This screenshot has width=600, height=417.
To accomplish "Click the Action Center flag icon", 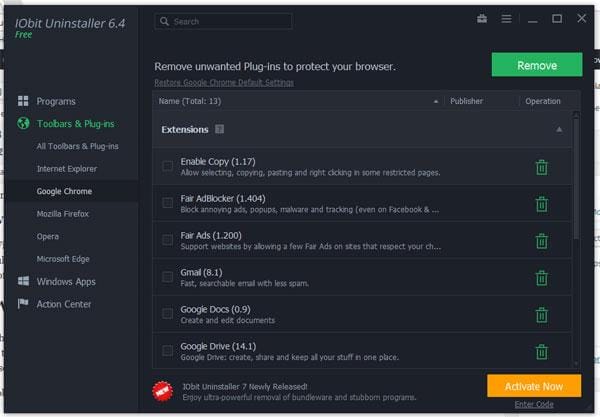I will [23, 304].
